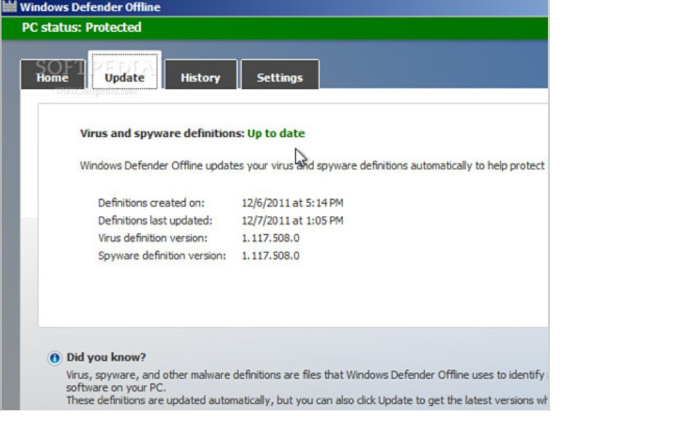Click 'PC status: Protected' banner text
700x438 pixels.
click(82, 28)
